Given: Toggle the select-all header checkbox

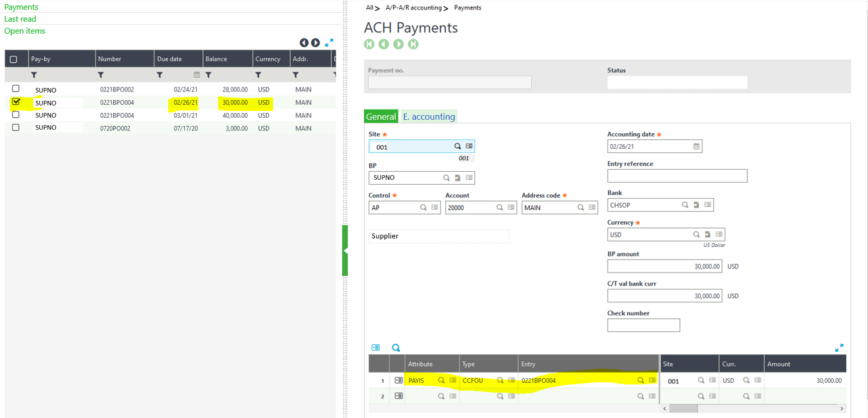Looking at the screenshot, I should 14,60.
